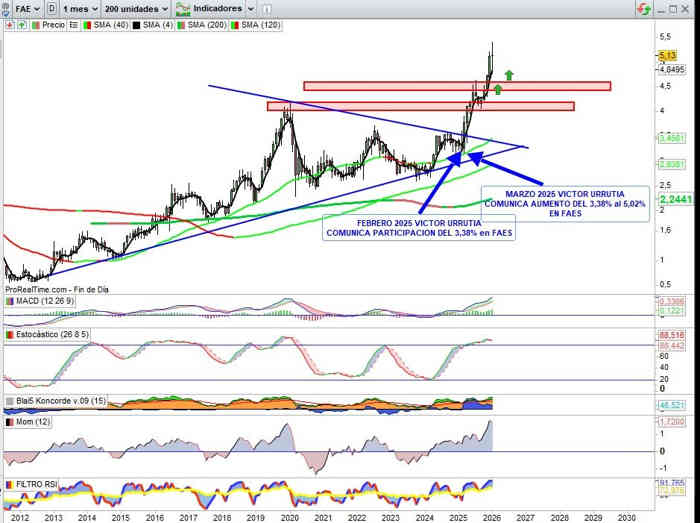This screenshot has width=700, height=523.
Task: Open the dropdown arrow next to Indicadores
Action: tap(250, 8)
